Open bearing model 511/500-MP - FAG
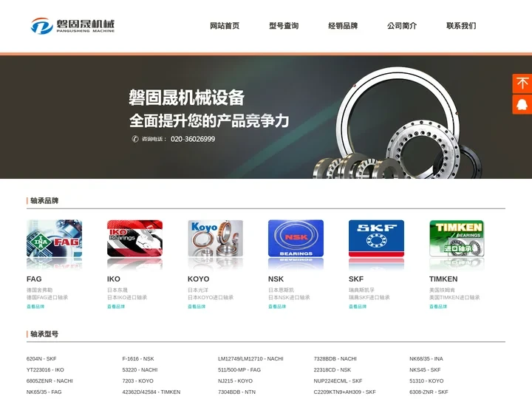This screenshot has width=532, height=399. [x=239, y=370]
